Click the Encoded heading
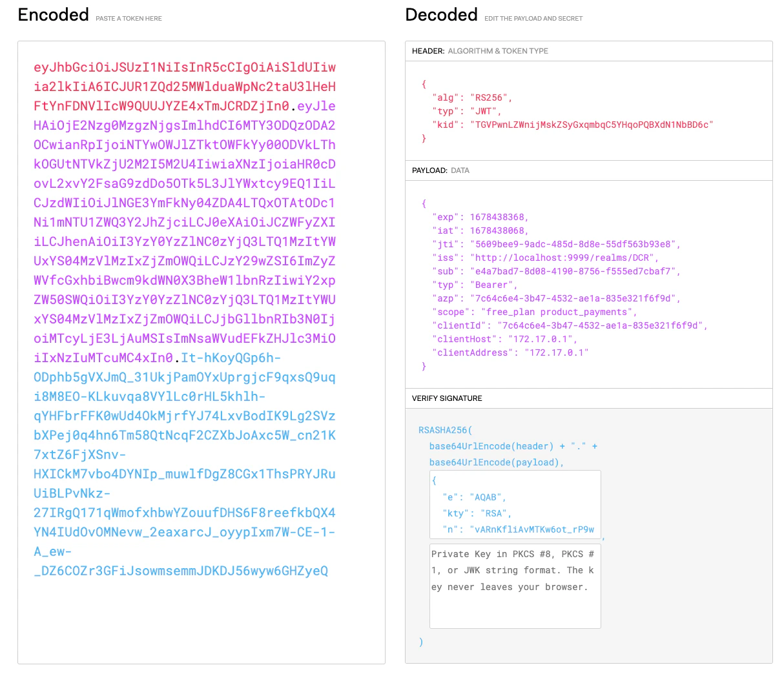 [x=53, y=14]
